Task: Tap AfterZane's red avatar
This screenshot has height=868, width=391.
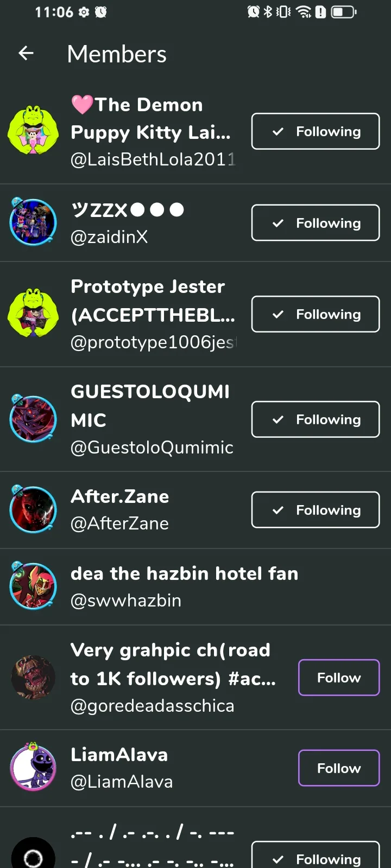Action: click(33, 509)
